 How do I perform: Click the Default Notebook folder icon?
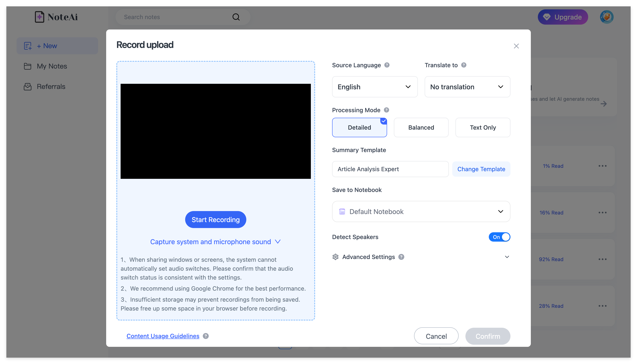pos(342,211)
